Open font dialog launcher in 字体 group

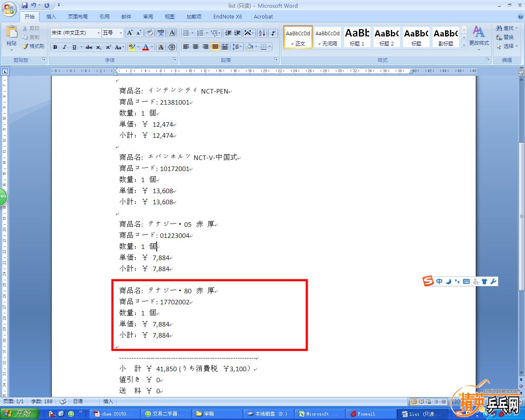tap(174, 59)
